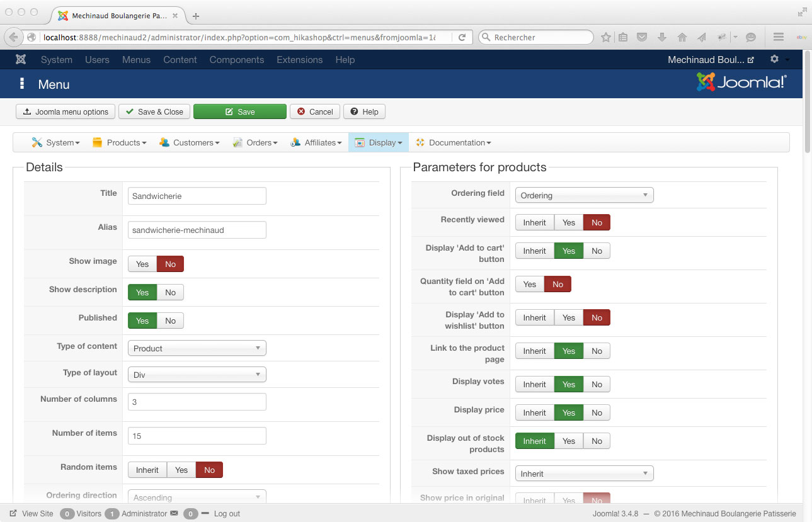Open the browser downloads arrow
The image size is (812, 522).
point(661,37)
